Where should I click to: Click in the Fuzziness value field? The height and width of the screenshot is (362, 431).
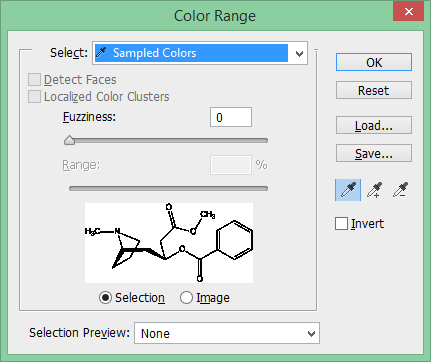231,117
